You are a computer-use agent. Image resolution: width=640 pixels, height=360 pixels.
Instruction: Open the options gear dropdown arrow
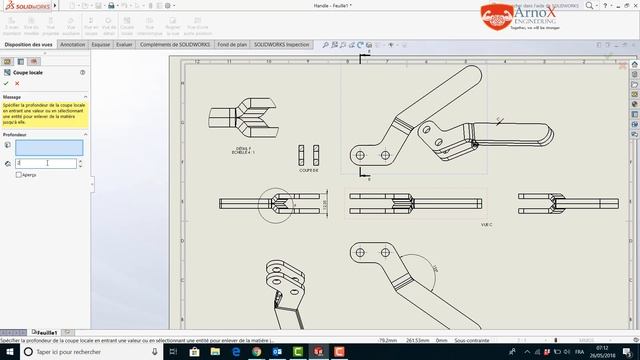click(x=174, y=6)
